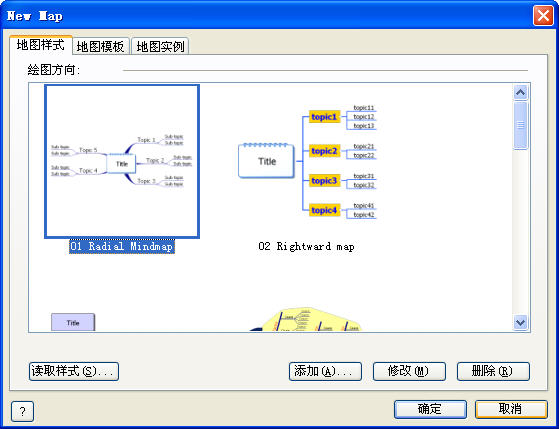Viewport: 559px width, 429px height.
Task: Click the 删除(R) button
Action: (493, 371)
